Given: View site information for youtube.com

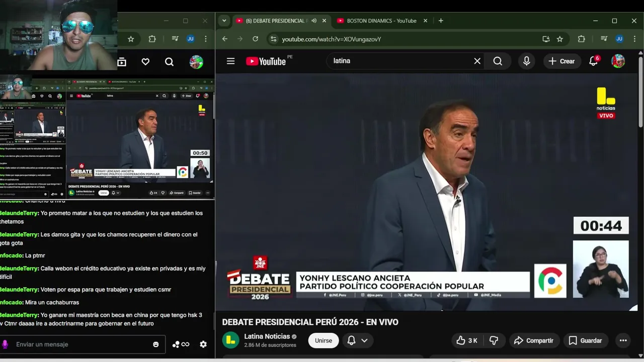Looking at the screenshot, I should tap(273, 39).
